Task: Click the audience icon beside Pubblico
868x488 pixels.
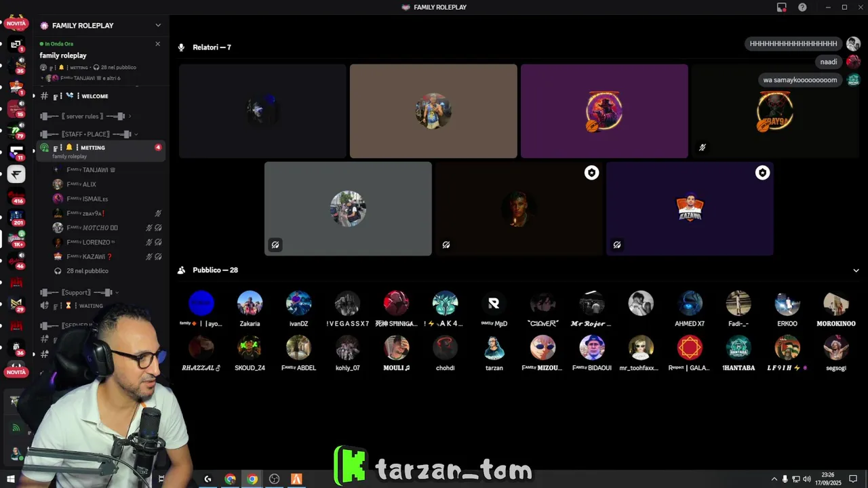Action: tap(181, 270)
